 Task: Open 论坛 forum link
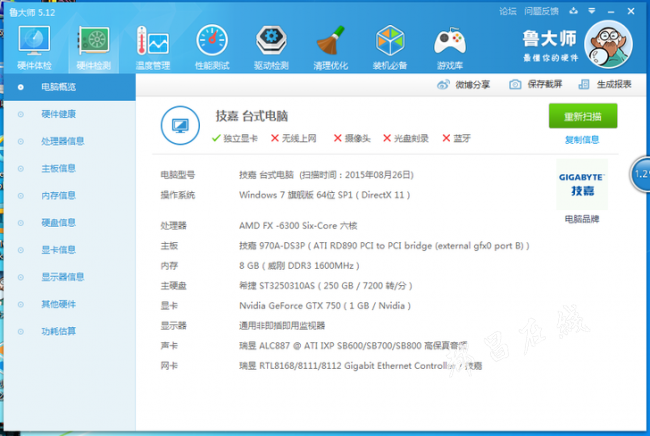pos(508,11)
